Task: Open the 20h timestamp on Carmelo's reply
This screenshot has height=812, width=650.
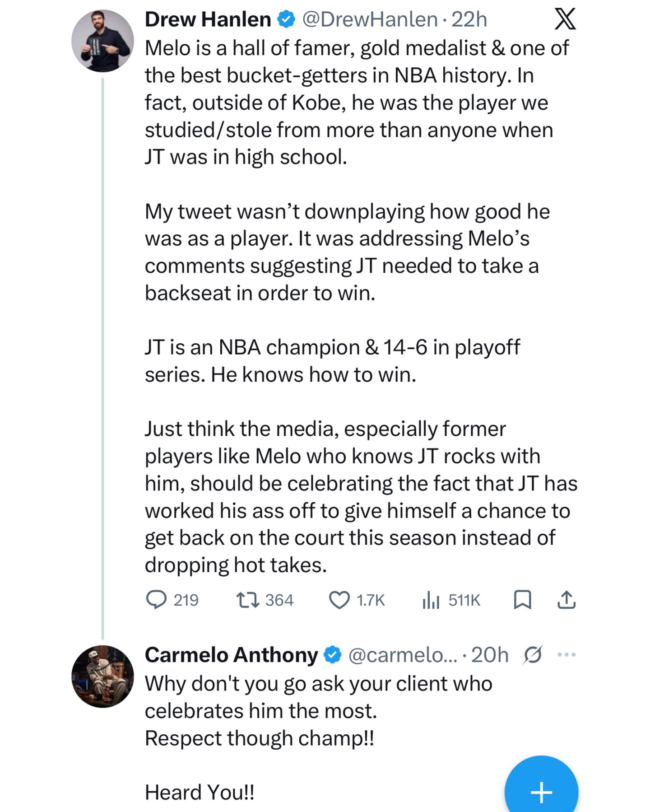Action: point(490,654)
